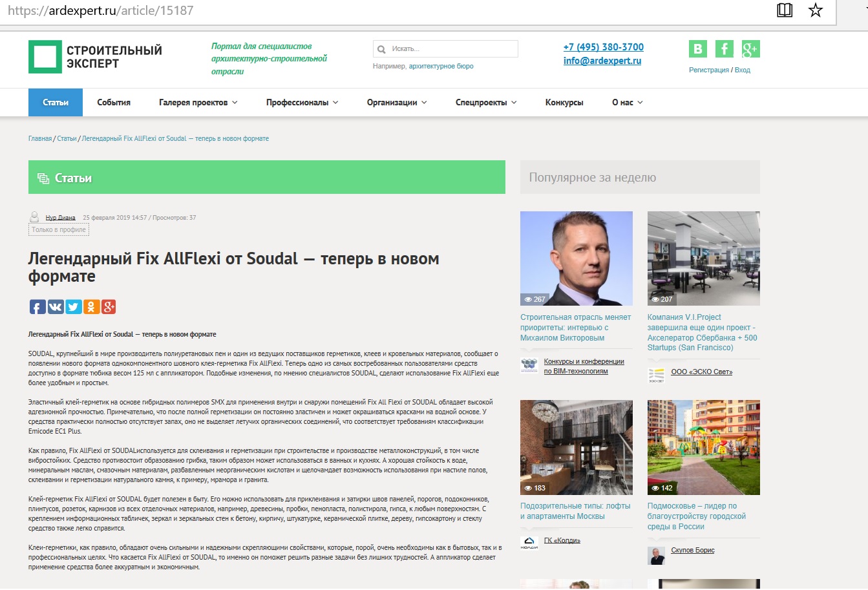
Task: Share article on Odnoklassniki
Action: coord(91,307)
